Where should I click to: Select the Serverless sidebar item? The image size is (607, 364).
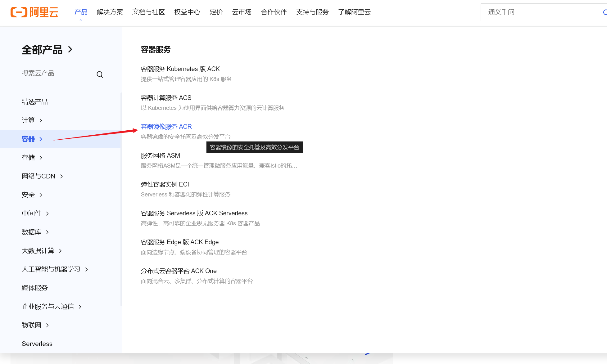37,344
